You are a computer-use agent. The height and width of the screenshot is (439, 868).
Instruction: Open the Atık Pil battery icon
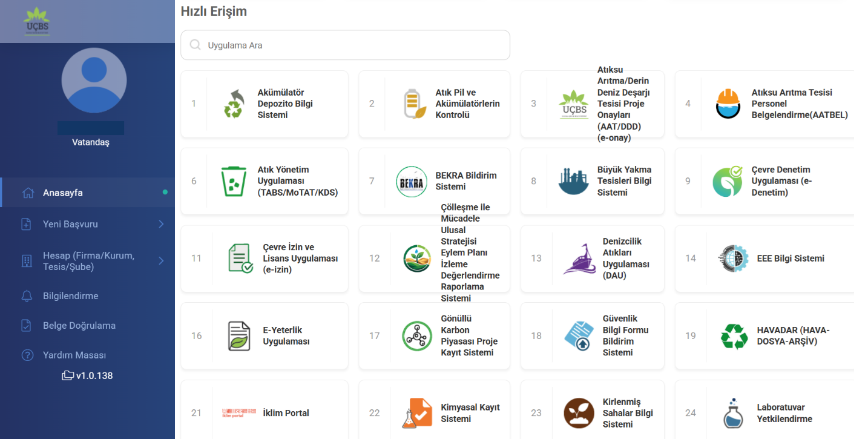point(412,104)
